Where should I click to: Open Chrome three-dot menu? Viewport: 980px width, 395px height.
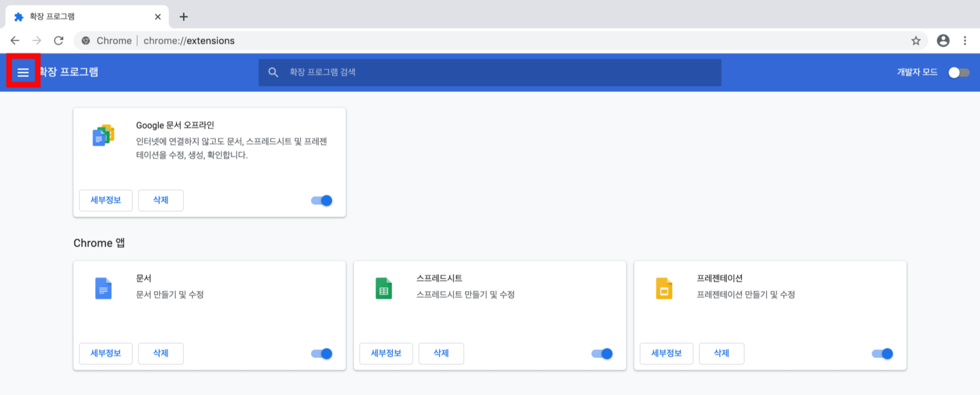coord(965,41)
